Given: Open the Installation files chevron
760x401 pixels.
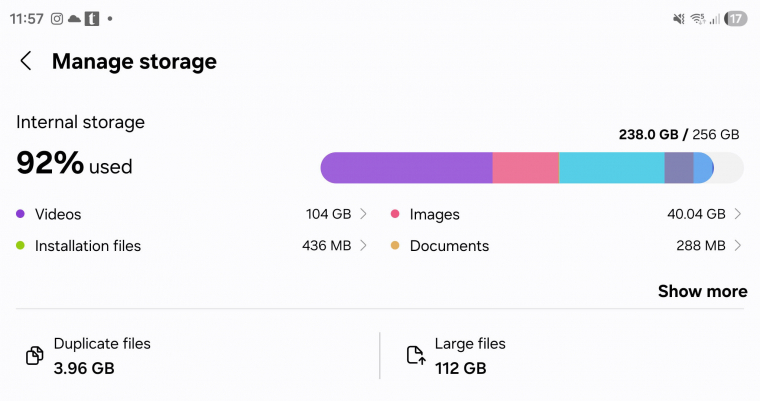Looking at the screenshot, I should [x=364, y=245].
